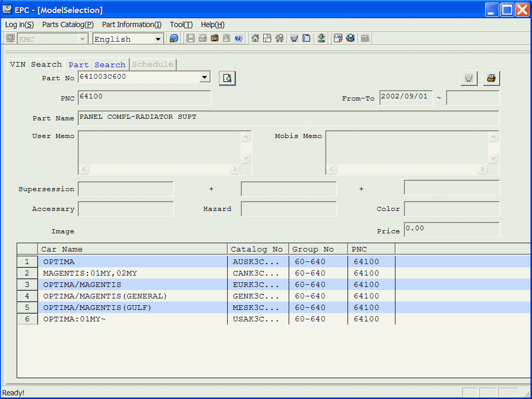
Task: Click inside the User Memo text area
Action: click(159, 148)
